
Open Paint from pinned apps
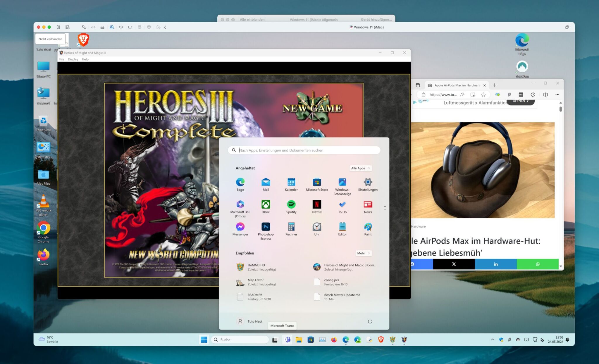click(x=368, y=229)
